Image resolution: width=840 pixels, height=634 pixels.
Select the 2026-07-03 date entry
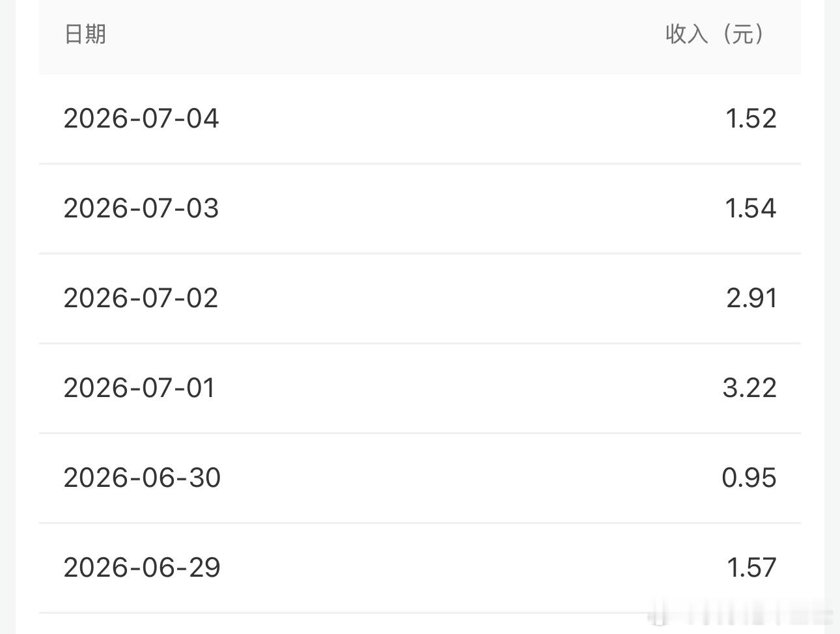(x=141, y=208)
